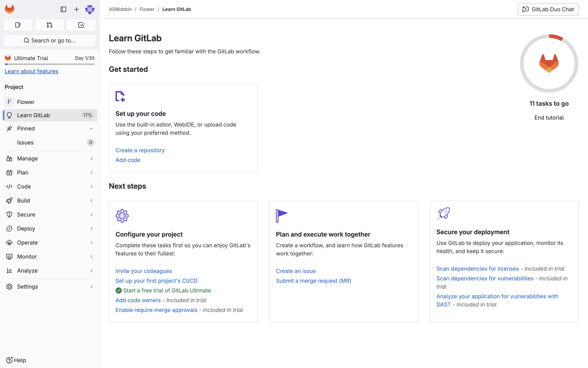
Task: Expand the Plan menu chevron
Action: pyautogui.click(x=91, y=173)
